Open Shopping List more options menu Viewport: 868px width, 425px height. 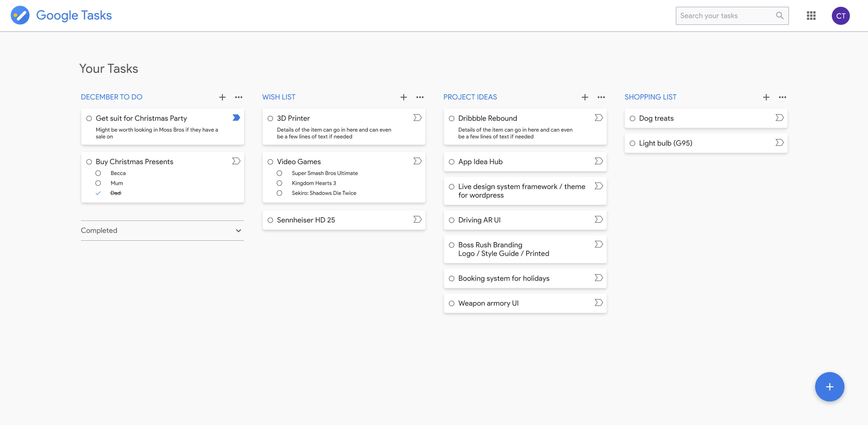point(782,97)
